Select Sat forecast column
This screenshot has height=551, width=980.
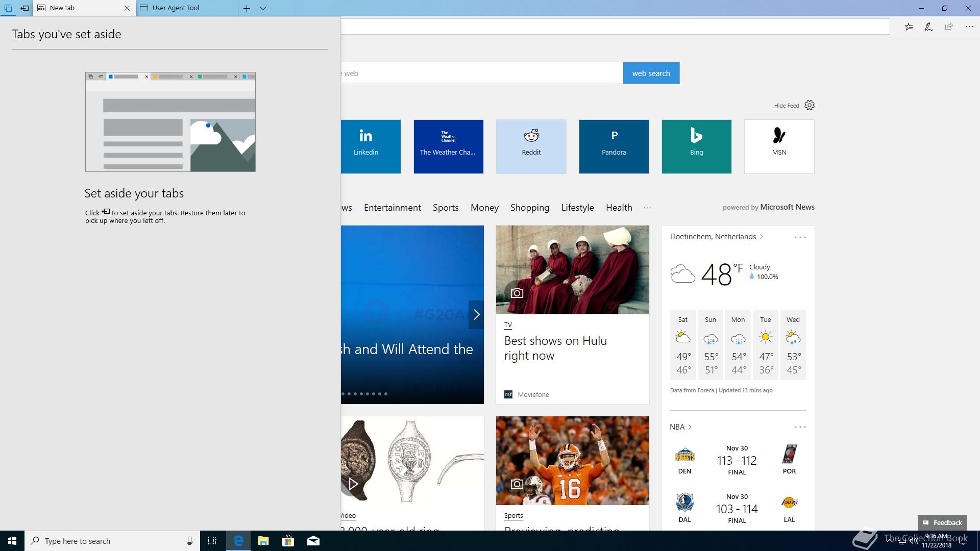(x=683, y=345)
